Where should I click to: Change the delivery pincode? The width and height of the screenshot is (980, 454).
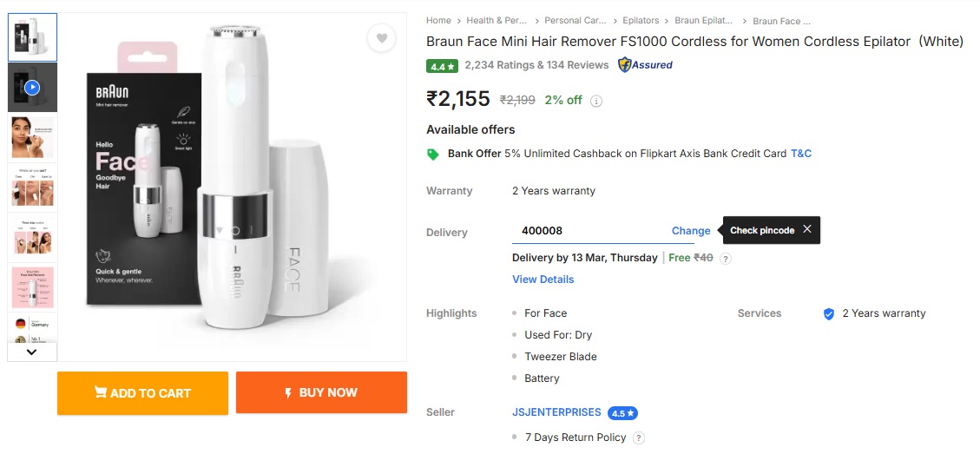[691, 231]
